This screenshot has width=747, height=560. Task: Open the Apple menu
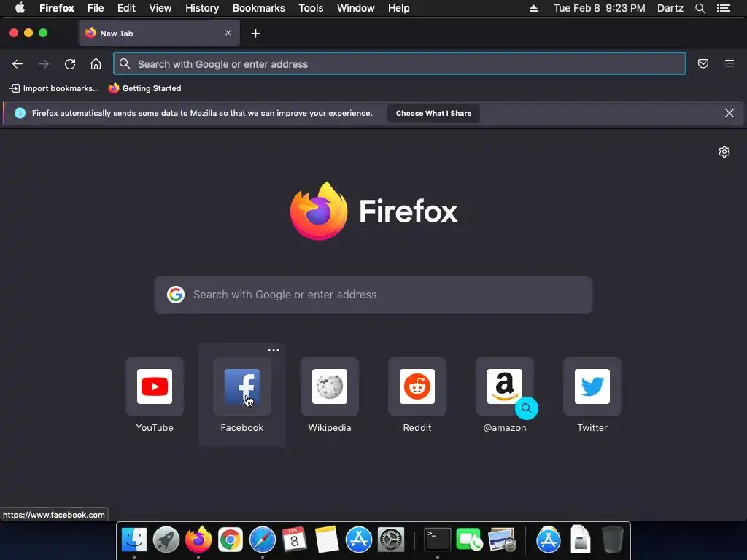20,8
